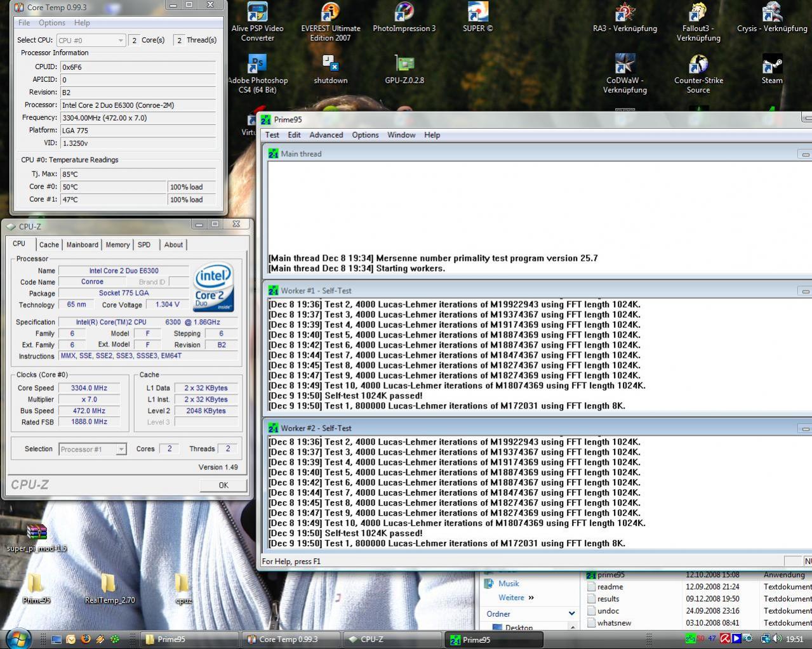Open EVEREST Ultimate Edition 2007 shortcut
812x649 pixels.
[x=330, y=22]
